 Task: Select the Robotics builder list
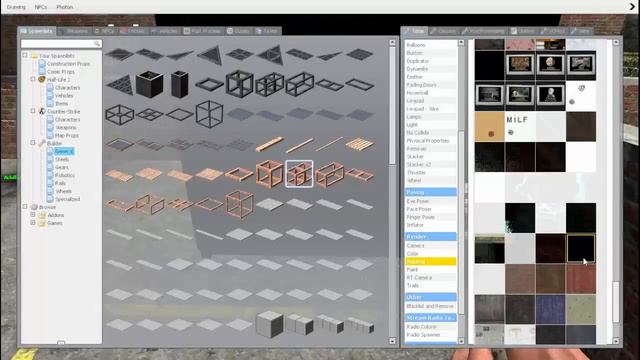[x=64, y=175]
